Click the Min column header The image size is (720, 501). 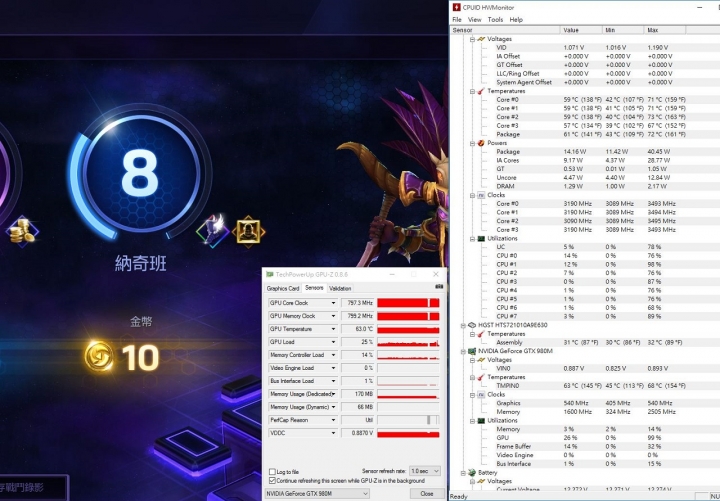(x=623, y=30)
